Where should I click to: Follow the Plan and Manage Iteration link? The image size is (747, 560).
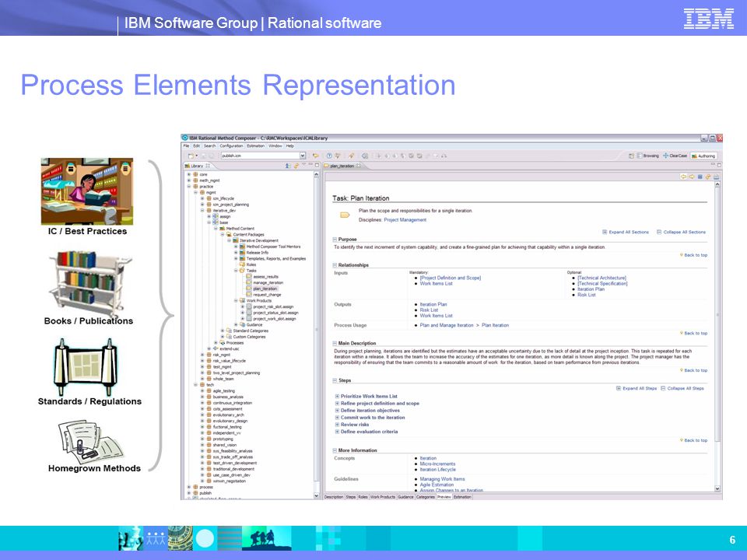pos(447,325)
